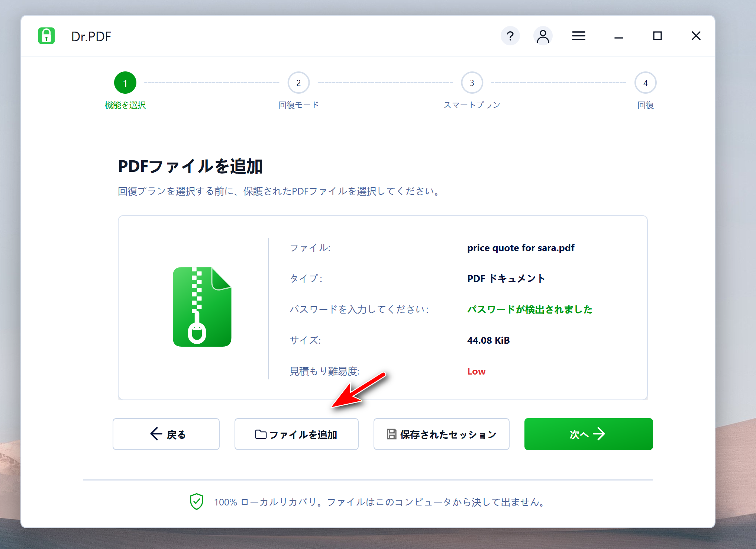Click the 回復 step label

tap(646, 105)
